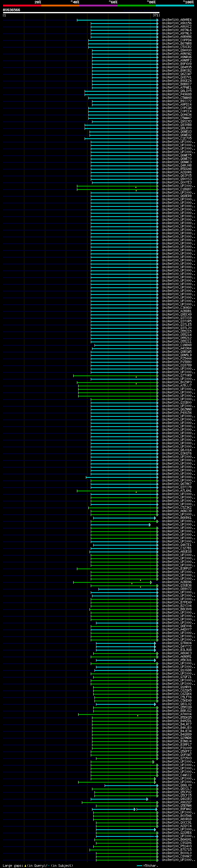This screenshot has height=868, width=197.
Task: Open hit UniRef100_B5DGA8
Action: click(177, 169)
